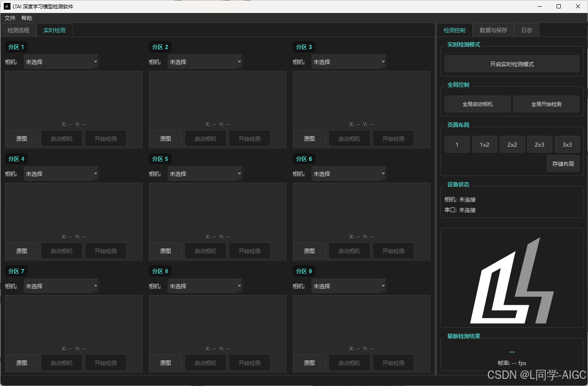Click 启动相机 in 分区 3
This screenshot has width=588, height=386.
(349, 139)
